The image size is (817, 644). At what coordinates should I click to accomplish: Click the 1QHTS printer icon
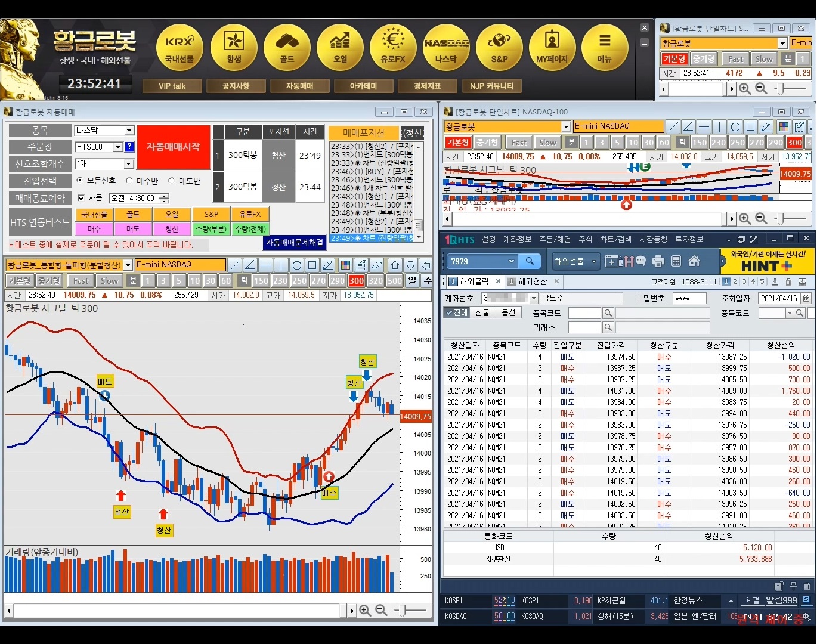pyautogui.click(x=658, y=261)
